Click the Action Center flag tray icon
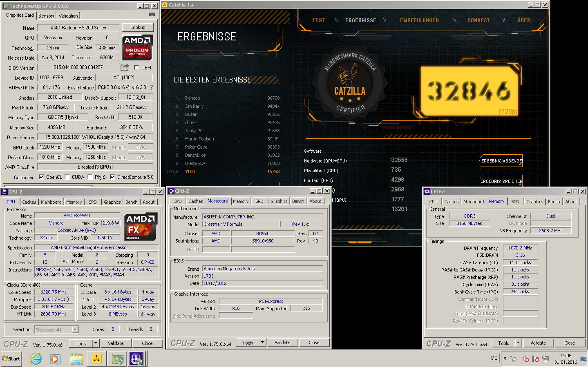Image resolution: width=588 pixels, height=367 pixels. point(536,359)
